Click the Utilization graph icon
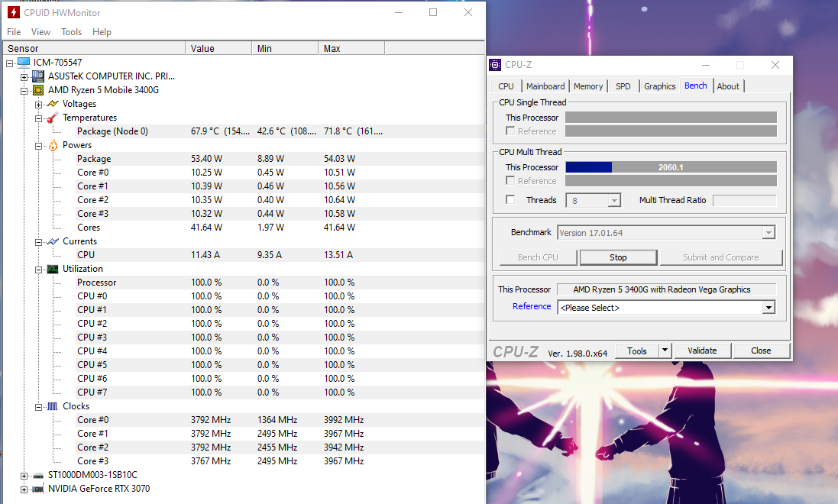The image size is (838, 504). tap(53, 269)
